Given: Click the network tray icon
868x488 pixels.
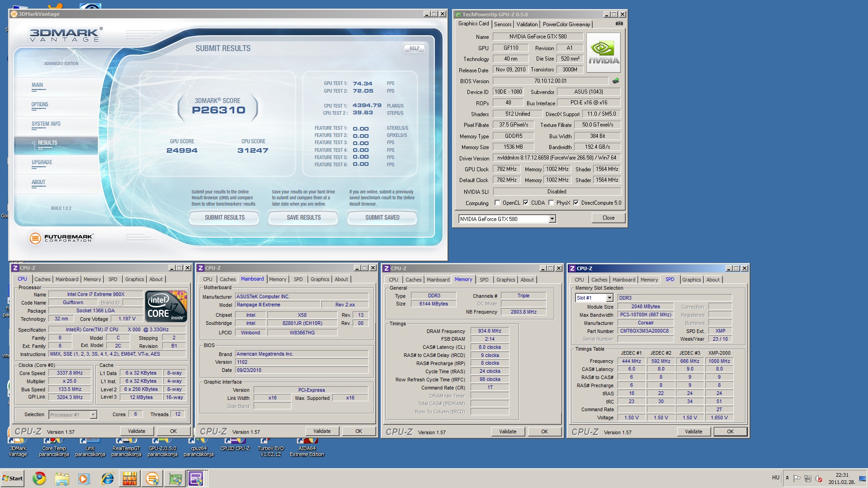Looking at the screenshot, I should tap(807, 478).
